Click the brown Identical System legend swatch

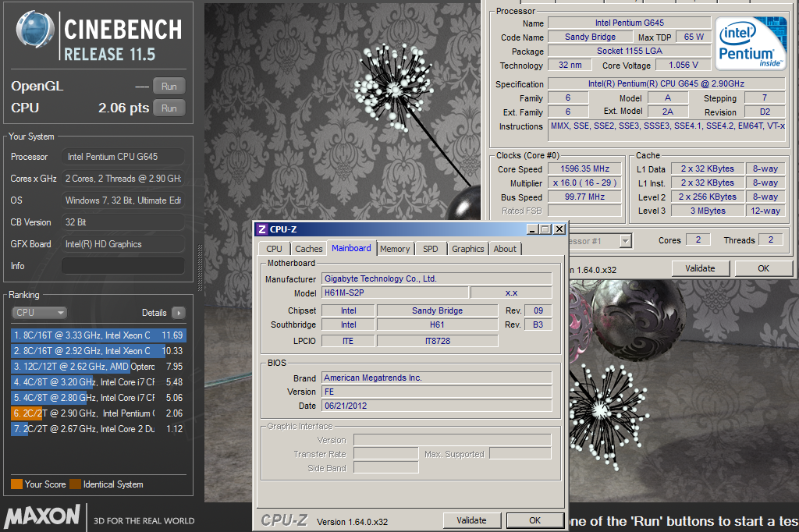pyautogui.click(x=76, y=484)
